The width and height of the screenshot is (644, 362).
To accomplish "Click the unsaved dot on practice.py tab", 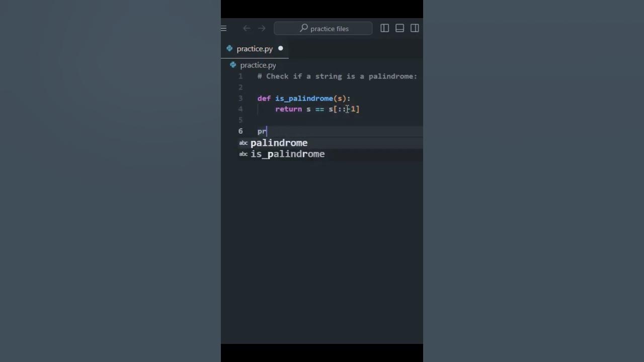I will pos(281,49).
